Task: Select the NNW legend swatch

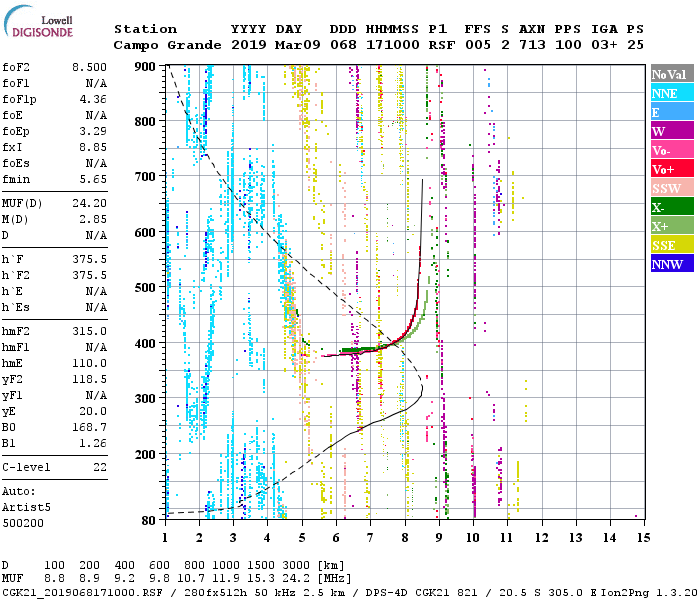Action: pos(672,263)
